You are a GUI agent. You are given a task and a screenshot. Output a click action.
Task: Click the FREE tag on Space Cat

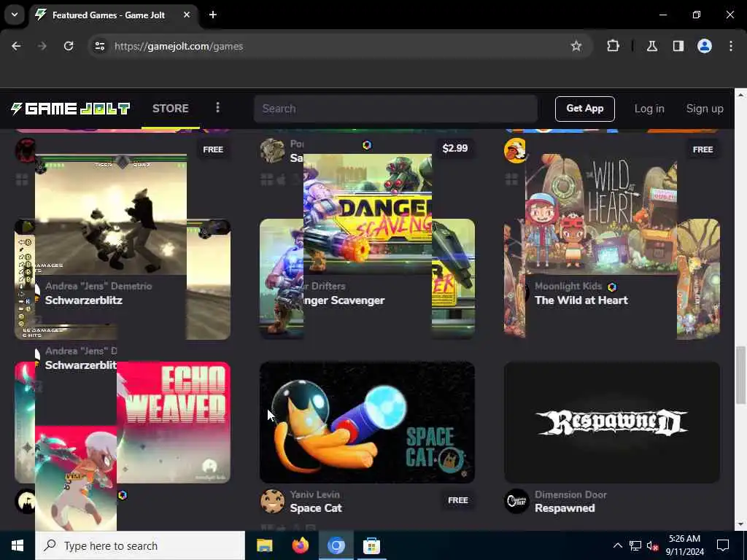pyautogui.click(x=458, y=500)
